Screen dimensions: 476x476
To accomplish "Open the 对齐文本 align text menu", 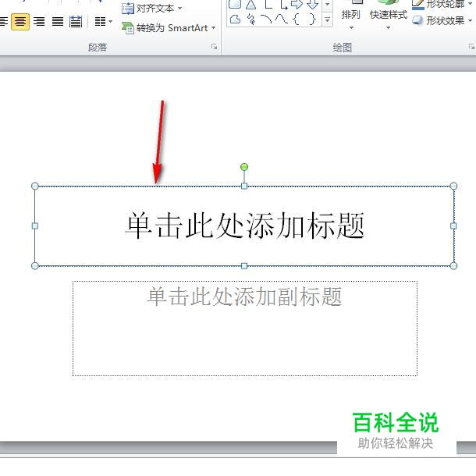I will point(152,9).
